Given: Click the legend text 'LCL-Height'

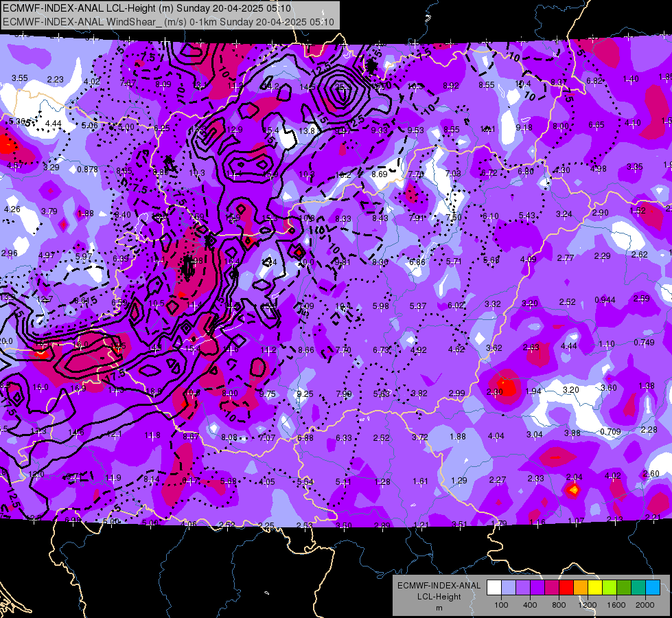Looking at the screenshot, I should click(x=439, y=597).
